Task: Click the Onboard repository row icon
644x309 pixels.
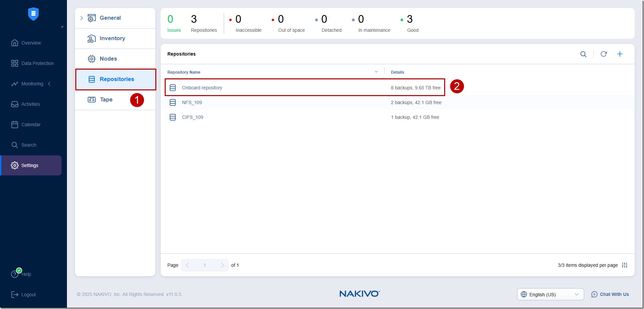Action: click(x=173, y=88)
